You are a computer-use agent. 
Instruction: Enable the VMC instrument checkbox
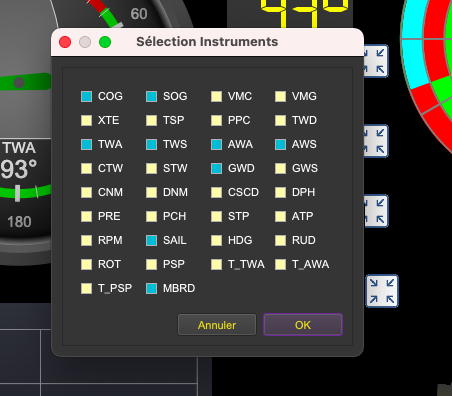217,96
